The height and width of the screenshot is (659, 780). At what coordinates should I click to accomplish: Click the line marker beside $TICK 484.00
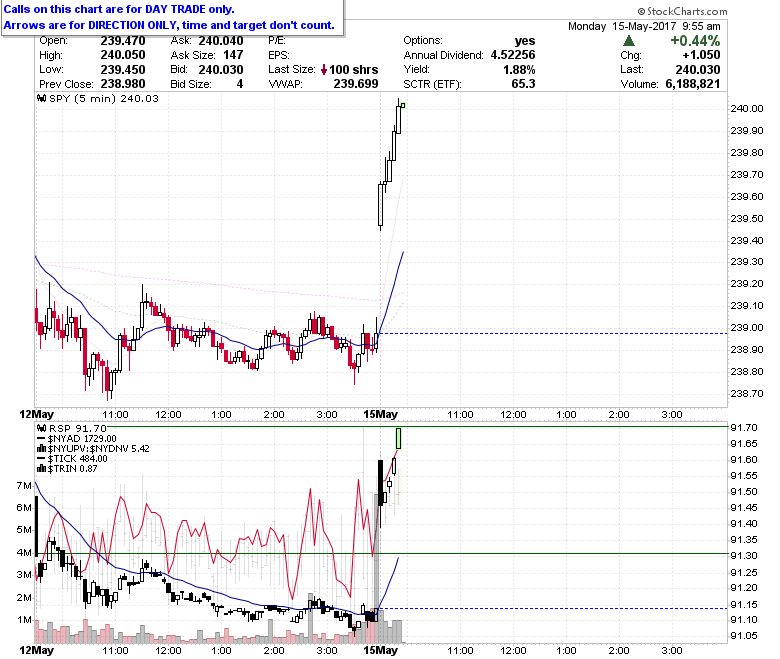tap(42, 459)
